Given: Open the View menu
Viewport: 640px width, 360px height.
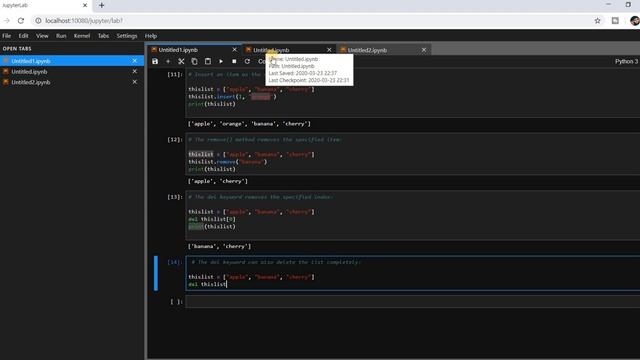Looking at the screenshot, I should [42, 36].
